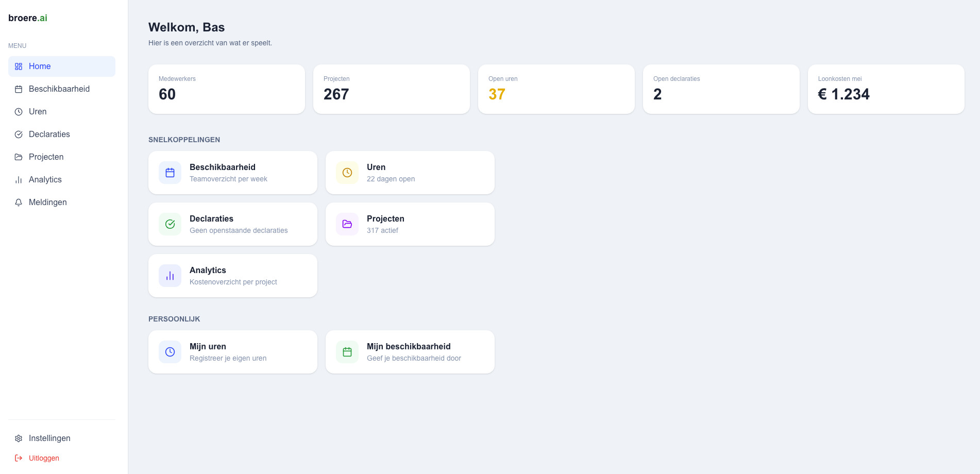Click 'Geef je beschikbaarheid door' text
The height and width of the screenshot is (474, 980).
(414, 358)
